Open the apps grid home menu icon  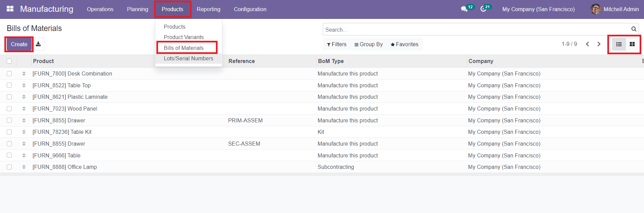point(10,9)
